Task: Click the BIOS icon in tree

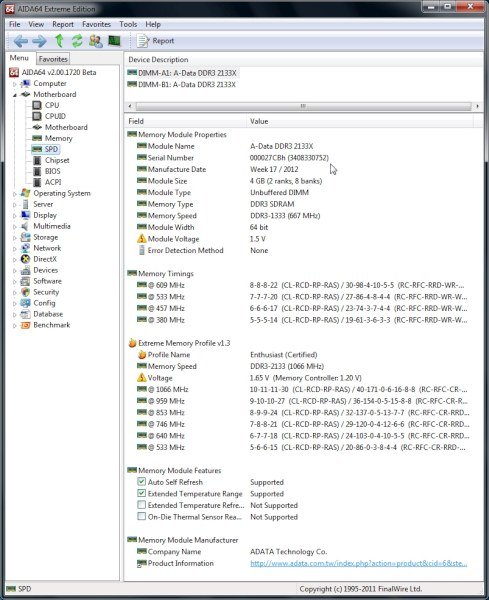Action: [x=37, y=171]
